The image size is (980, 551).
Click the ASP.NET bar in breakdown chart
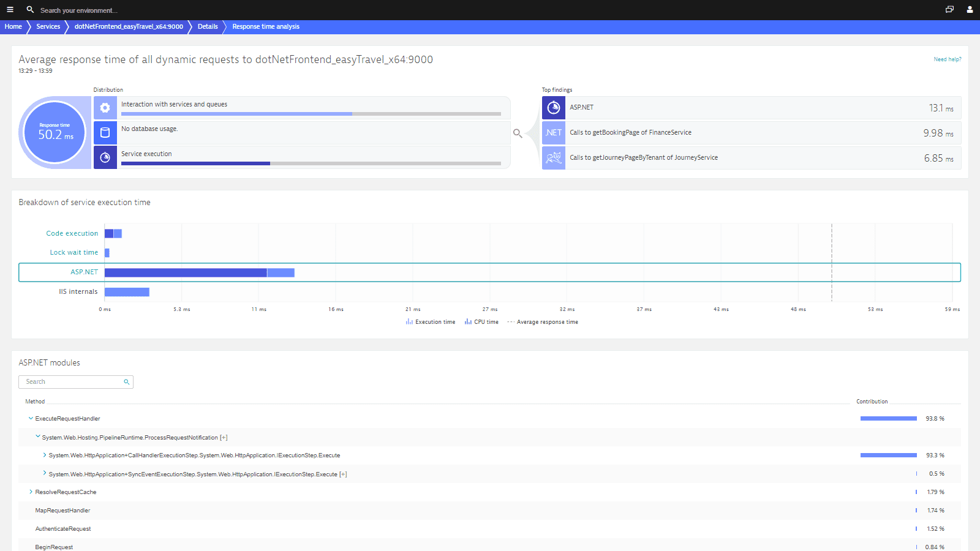click(x=200, y=272)
